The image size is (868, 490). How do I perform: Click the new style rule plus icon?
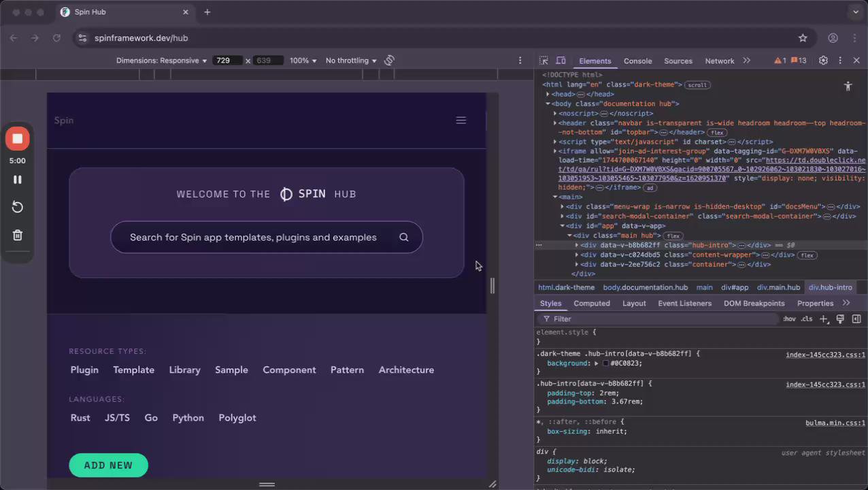click(x=824, y=319)
